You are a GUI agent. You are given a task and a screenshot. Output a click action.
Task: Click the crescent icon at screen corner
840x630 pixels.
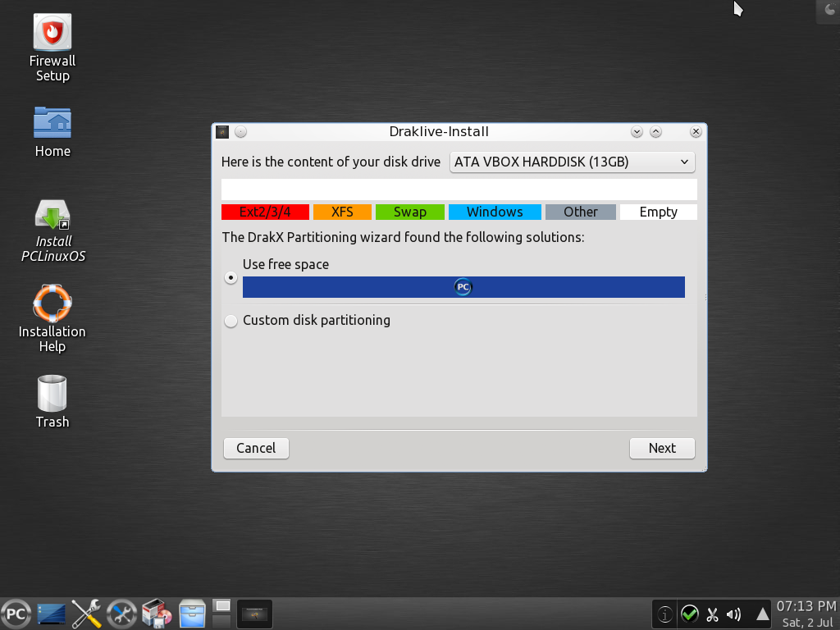(829, 11)
